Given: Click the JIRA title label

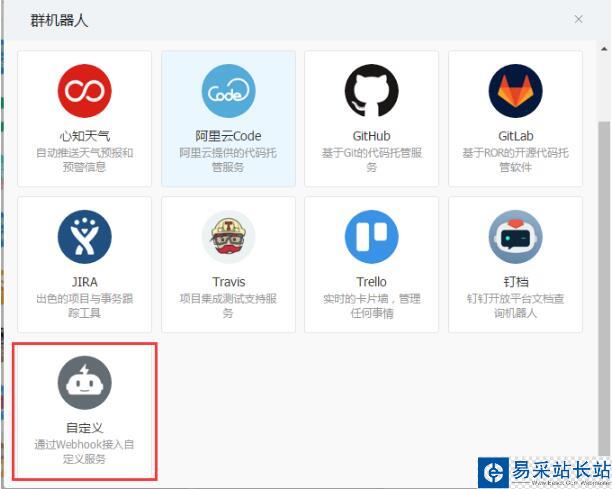Looking at the screenshot, I should pyautogui.click(x=84, y=282).
